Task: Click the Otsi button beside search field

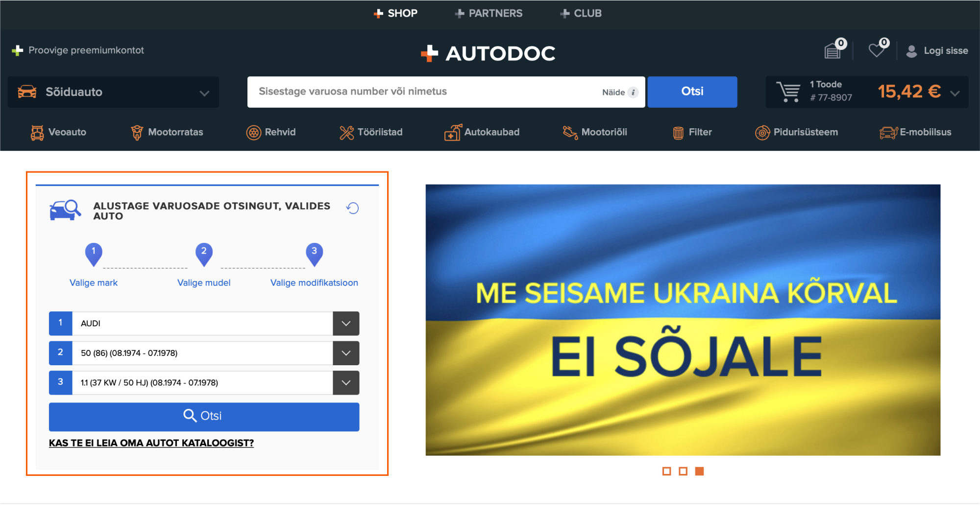Action: click(x=692, y=92)
